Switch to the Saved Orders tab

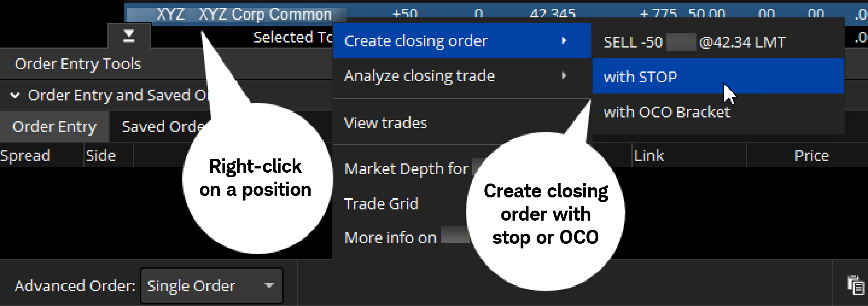pos(162,127)
